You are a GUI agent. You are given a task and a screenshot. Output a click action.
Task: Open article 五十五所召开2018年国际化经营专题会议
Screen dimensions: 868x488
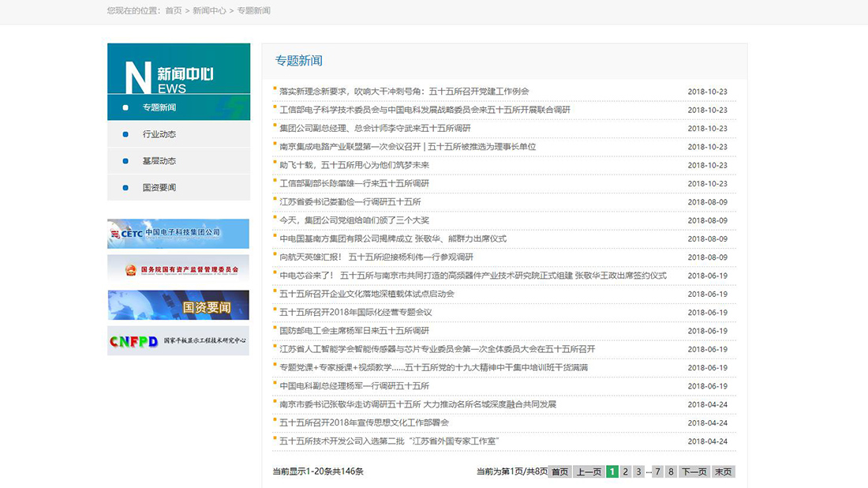coord(355,313)
